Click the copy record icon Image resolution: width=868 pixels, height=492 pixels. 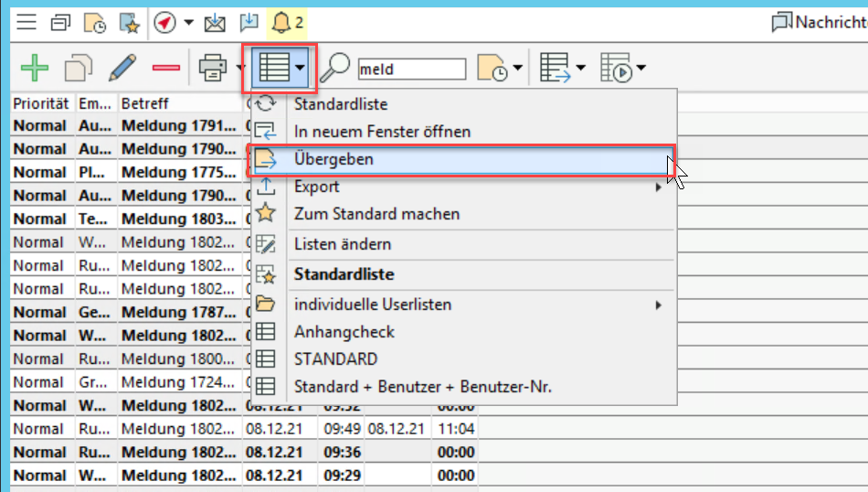coord(79,68)
